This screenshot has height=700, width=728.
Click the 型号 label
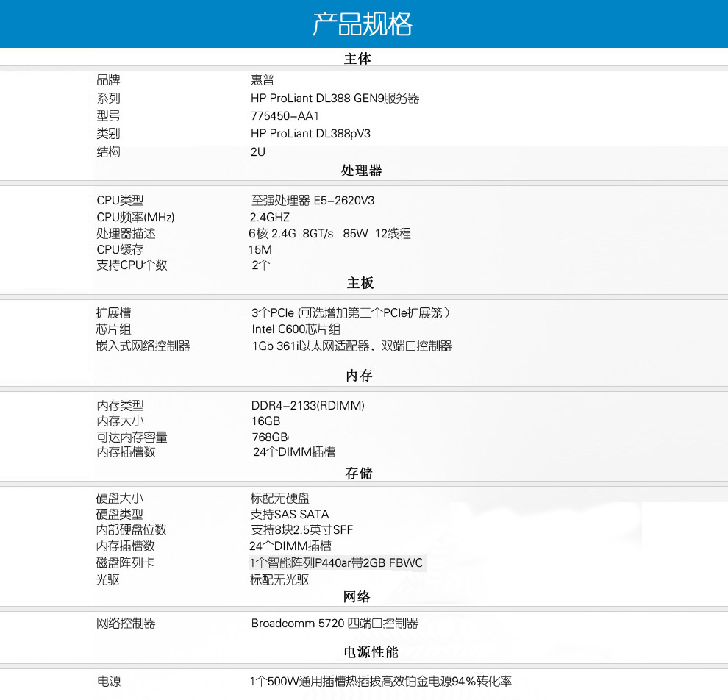[108, 115]
